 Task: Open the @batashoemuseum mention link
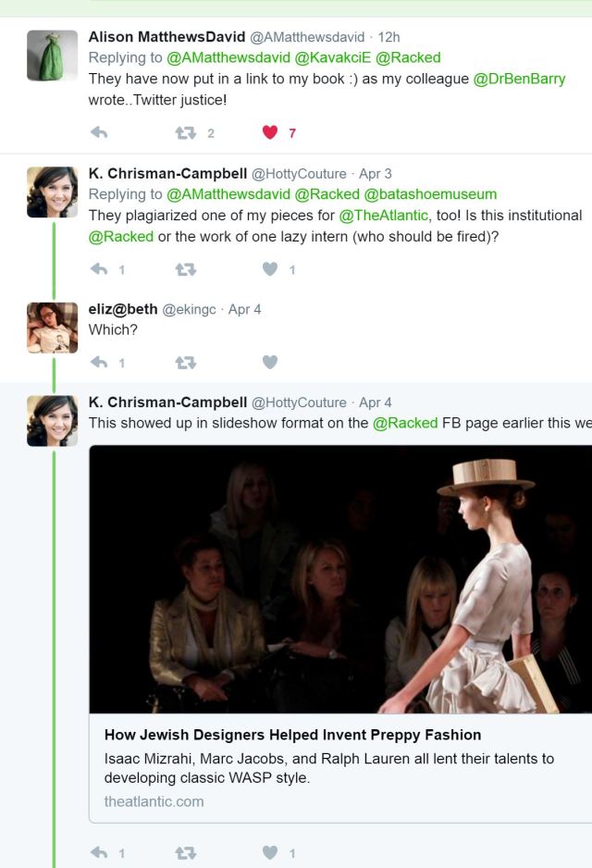click(x=430, y=194)
